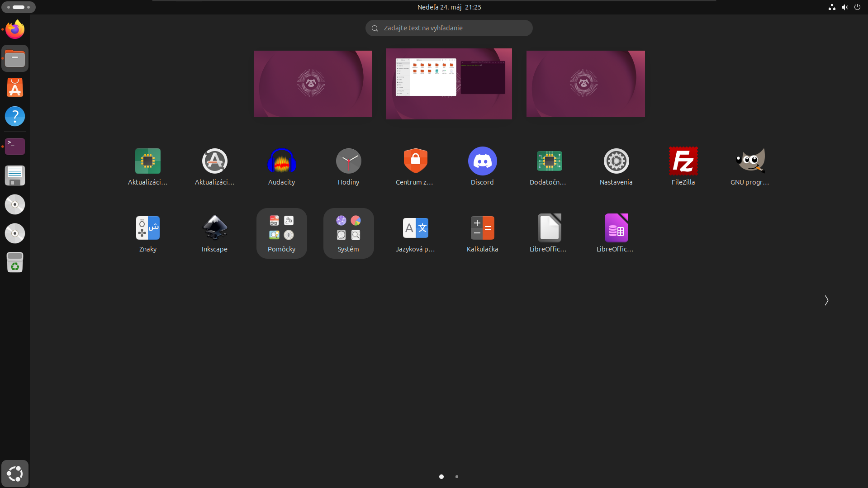Image resolution: width=868 pixels, height=488 pixels.
Task: Open the first optical disc in dock
Action: pos(15,204)
